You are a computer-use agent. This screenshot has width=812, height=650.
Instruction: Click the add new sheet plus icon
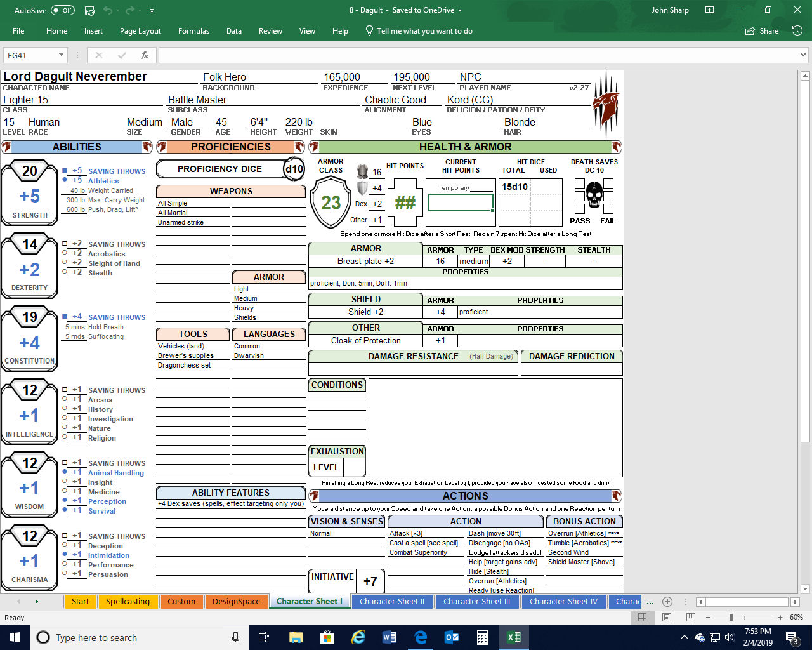pyautogui.click(x=667, y=601)
